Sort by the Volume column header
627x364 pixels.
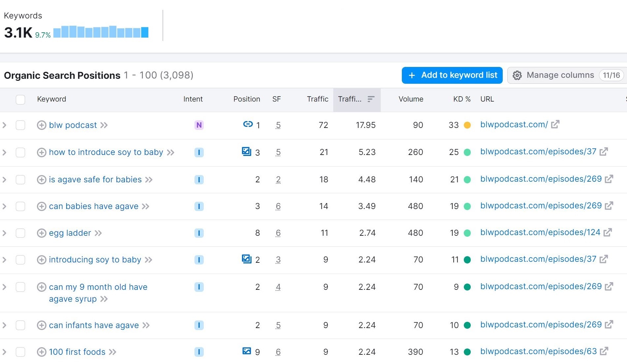(410, 99)
